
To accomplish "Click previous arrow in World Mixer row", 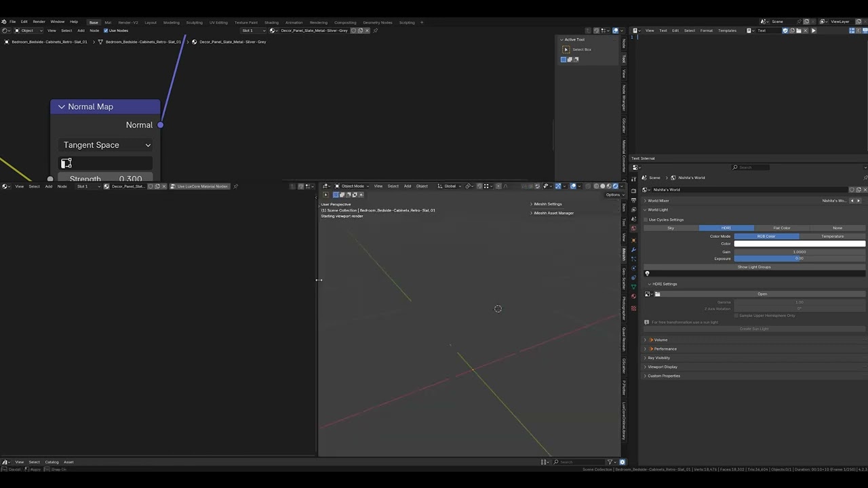I will (852, 201).
